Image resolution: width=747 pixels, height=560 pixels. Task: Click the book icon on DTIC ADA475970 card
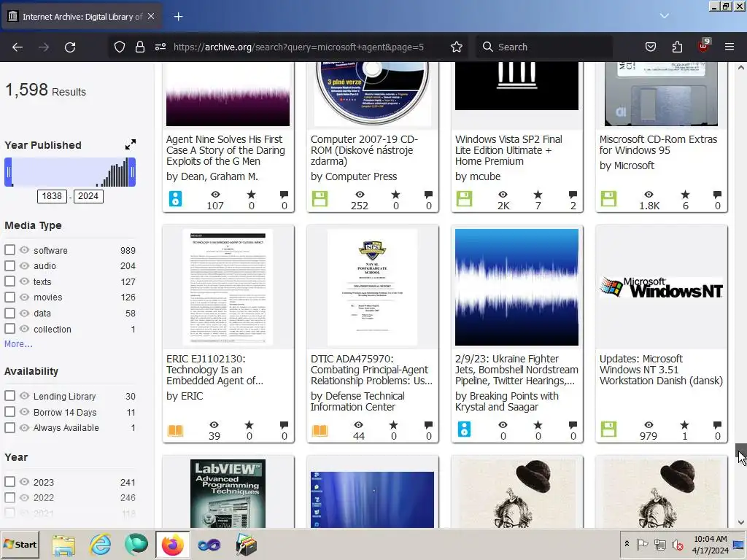[x=320, y=430]
